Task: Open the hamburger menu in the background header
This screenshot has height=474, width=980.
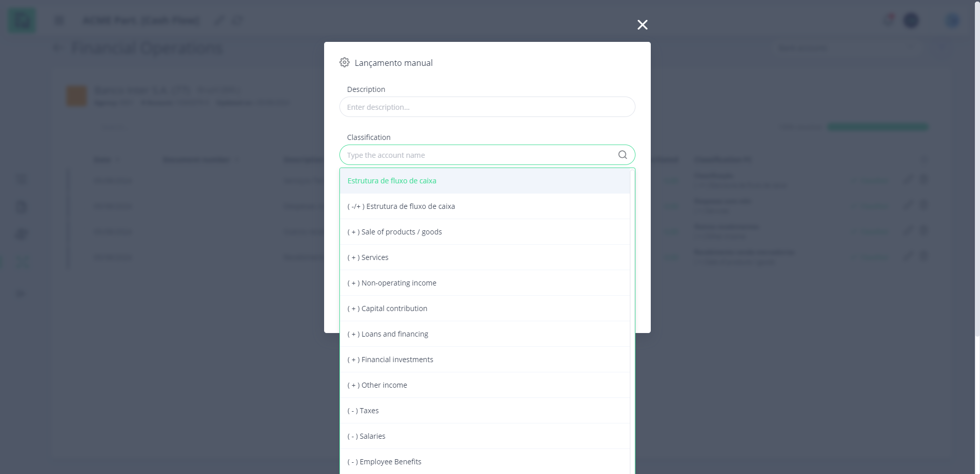Action: 59,20
